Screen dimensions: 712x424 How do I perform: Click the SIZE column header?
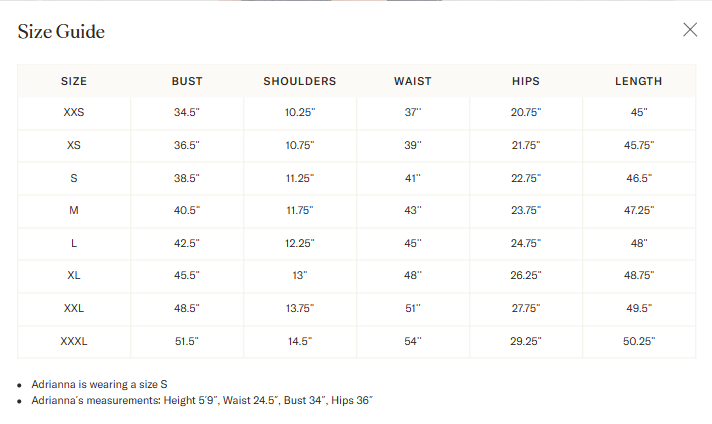coord(74,81)
